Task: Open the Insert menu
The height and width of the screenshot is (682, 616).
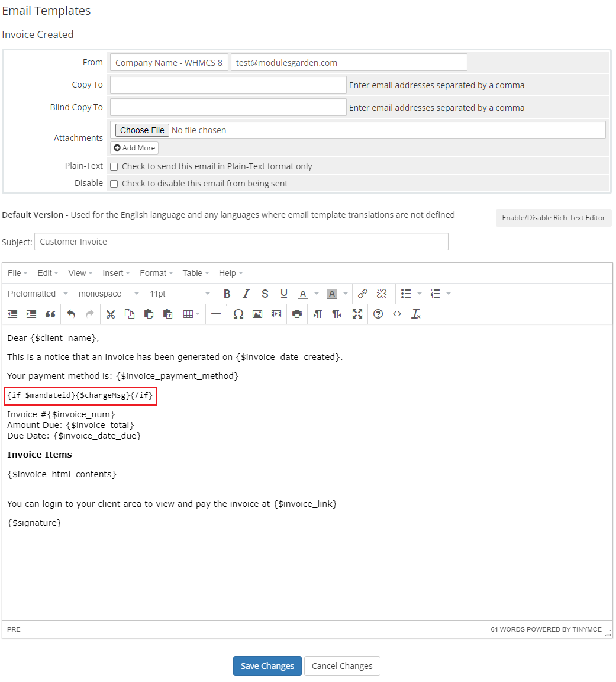Action: 116,273
